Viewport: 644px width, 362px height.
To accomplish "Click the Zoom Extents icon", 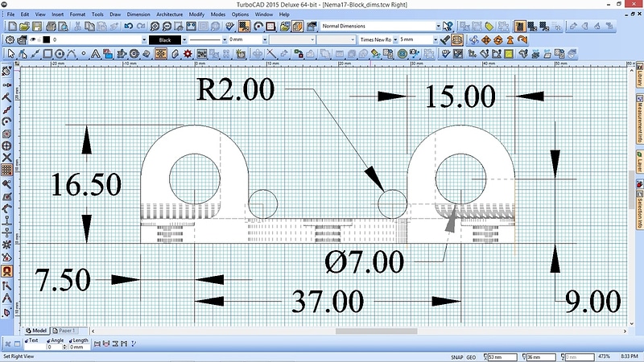I will click(x=191, y=27).
